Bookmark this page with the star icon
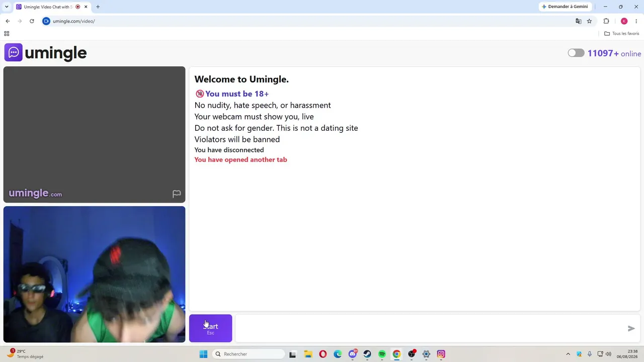The height and width of the screenshot is (362, 644). tap(590, 21)
